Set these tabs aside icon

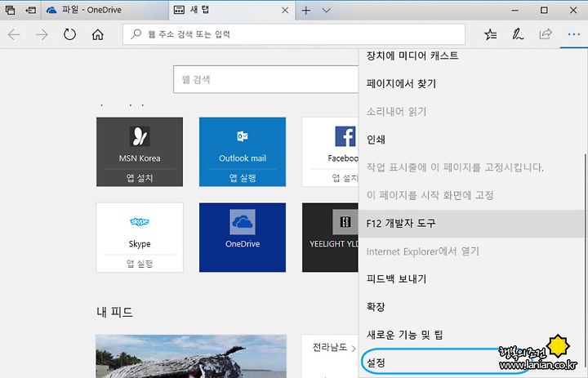30,10
